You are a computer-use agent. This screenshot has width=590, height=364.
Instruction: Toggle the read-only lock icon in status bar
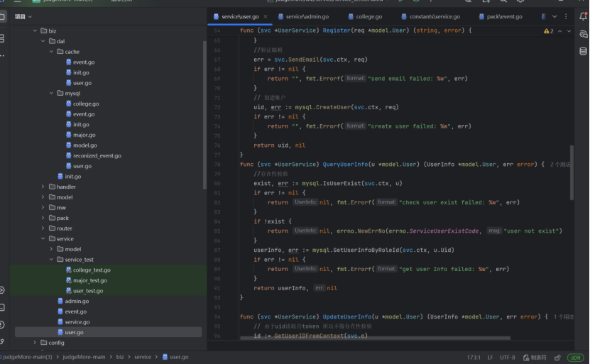point(557,357)
